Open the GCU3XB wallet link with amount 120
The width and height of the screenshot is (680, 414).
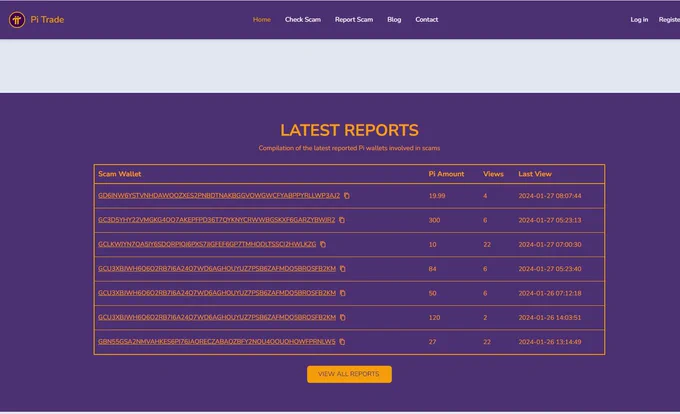coord(217,317)
